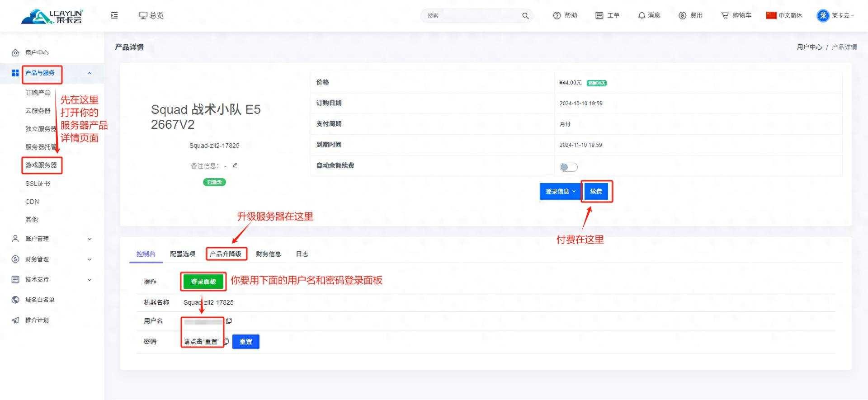Screen dimensions: 868x400
Task: Select the 月付 payment cycle
Action: click(x=565, y=124)
